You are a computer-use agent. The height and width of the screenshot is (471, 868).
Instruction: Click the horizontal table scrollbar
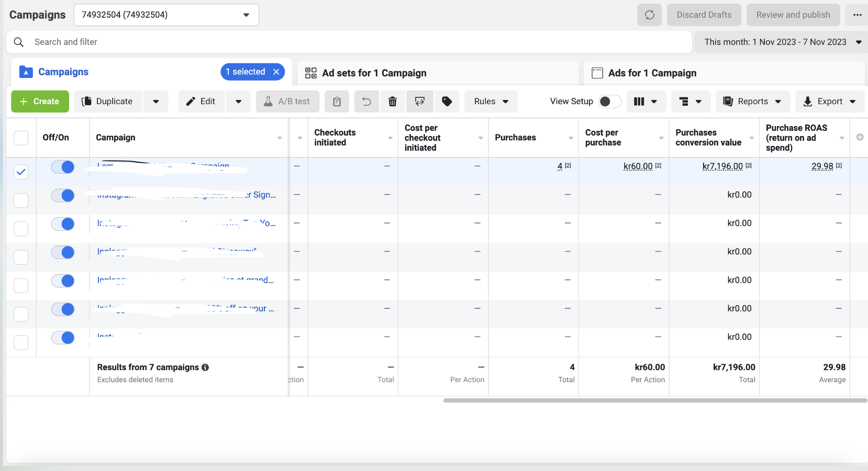(655, 400)
